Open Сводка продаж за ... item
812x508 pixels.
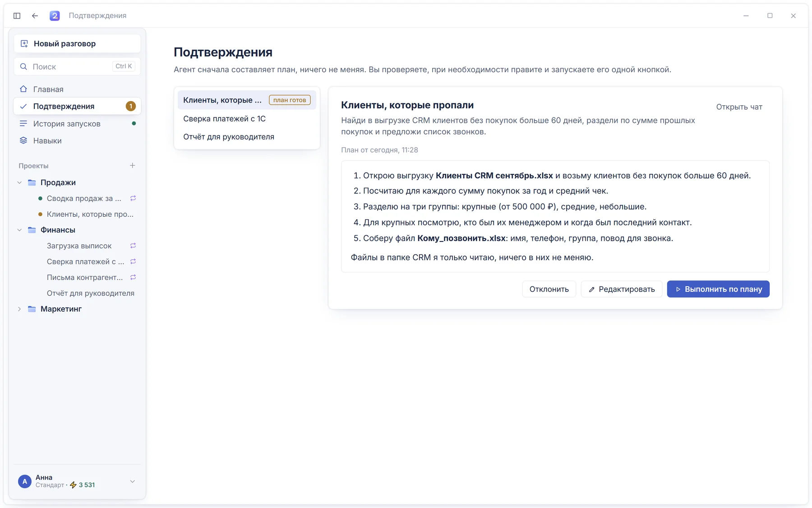[x=84, y=198]
